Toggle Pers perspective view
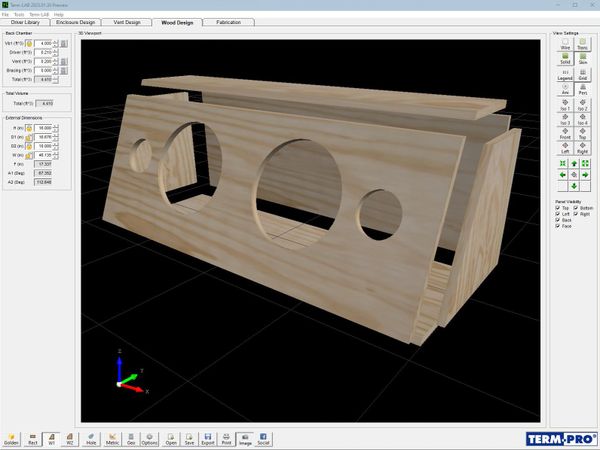The image size is (600, 450). point(582,89)
